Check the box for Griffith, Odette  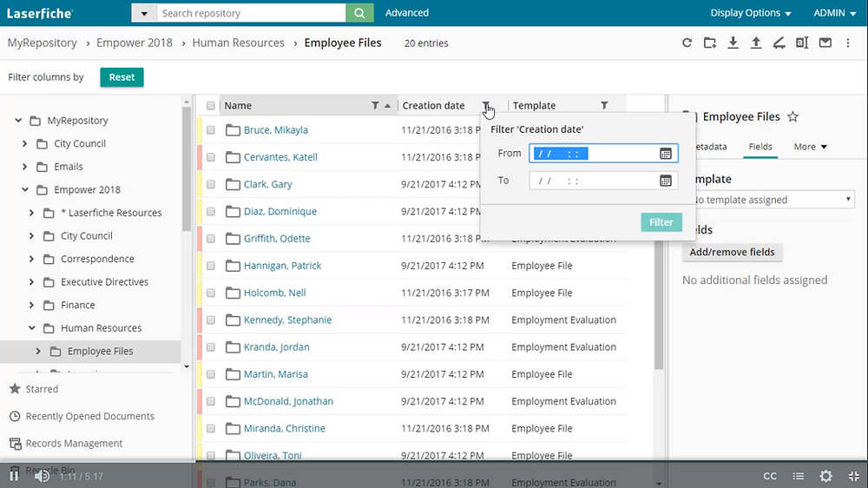pos(210,239)
